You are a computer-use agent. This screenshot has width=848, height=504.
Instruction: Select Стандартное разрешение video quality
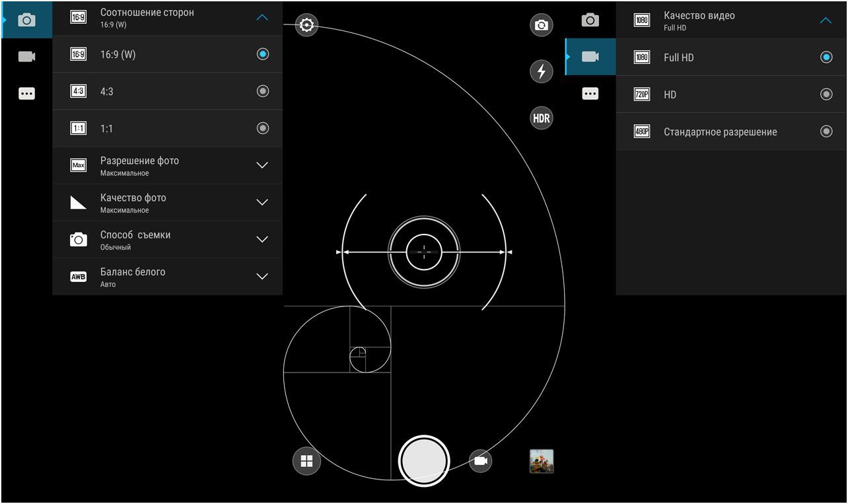(x=826, y=131)
